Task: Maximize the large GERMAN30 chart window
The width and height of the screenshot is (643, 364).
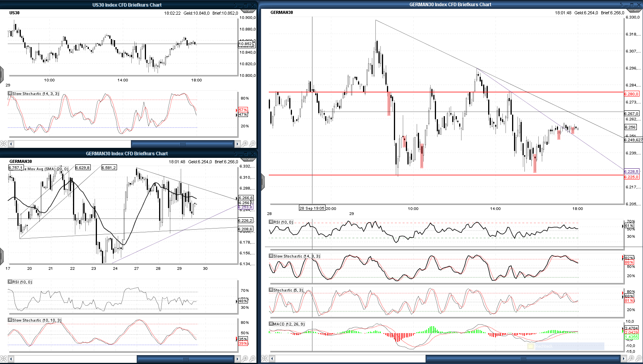Action: click(632, 5)
